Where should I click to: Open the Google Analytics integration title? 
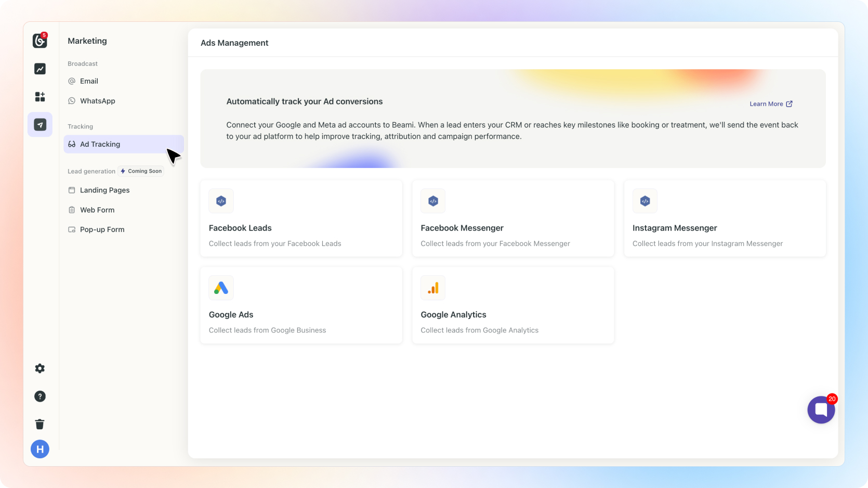(x=454, y=315)
